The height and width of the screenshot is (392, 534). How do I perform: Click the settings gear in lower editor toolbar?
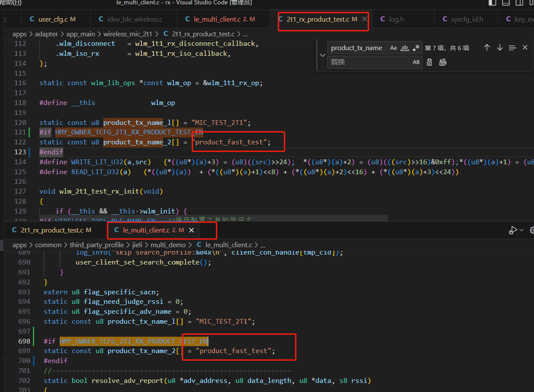pos(531,230)
